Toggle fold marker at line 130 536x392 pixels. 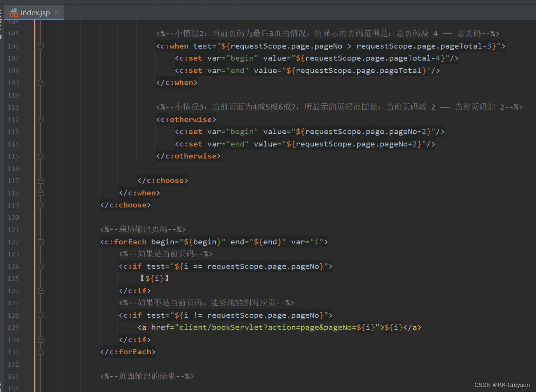(x=40, y=340)
